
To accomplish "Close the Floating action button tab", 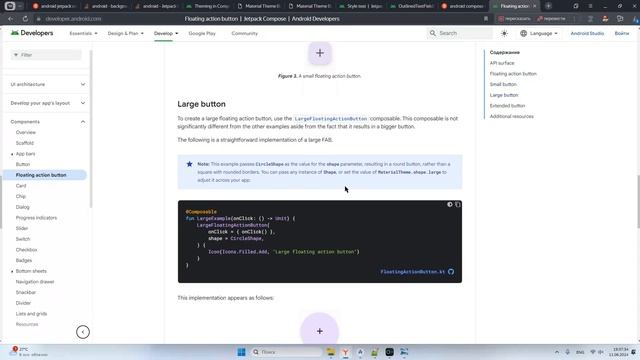I will [x=535, y=6].
